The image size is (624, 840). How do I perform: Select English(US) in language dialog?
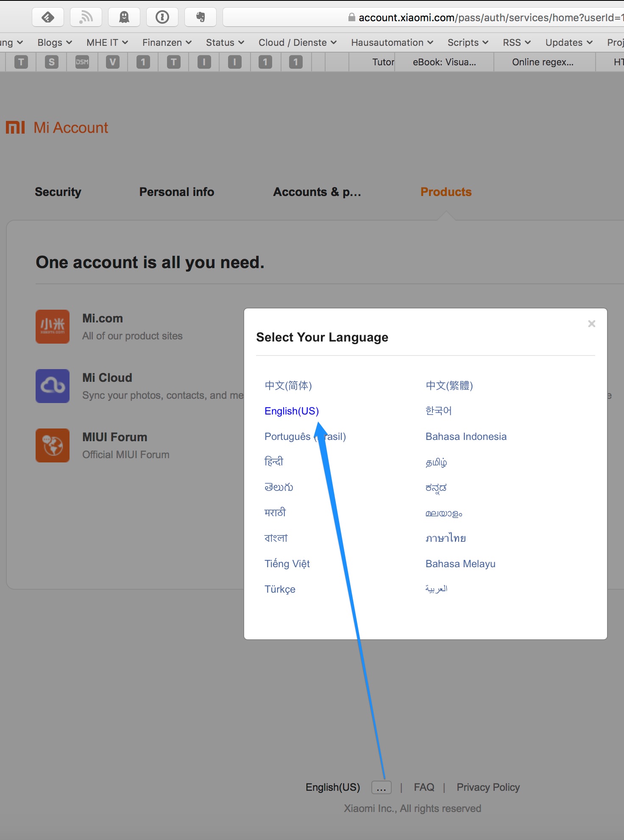[x=292, y=411]
